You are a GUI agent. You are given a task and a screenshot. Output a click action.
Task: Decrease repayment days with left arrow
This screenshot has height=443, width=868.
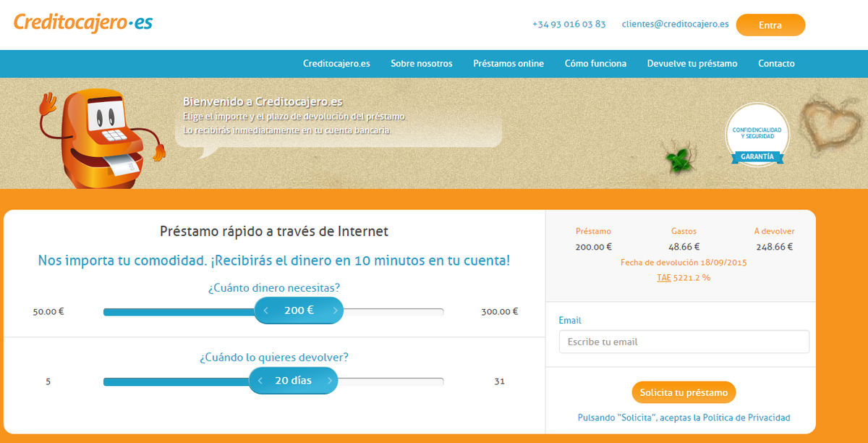(x=260, y=381)
